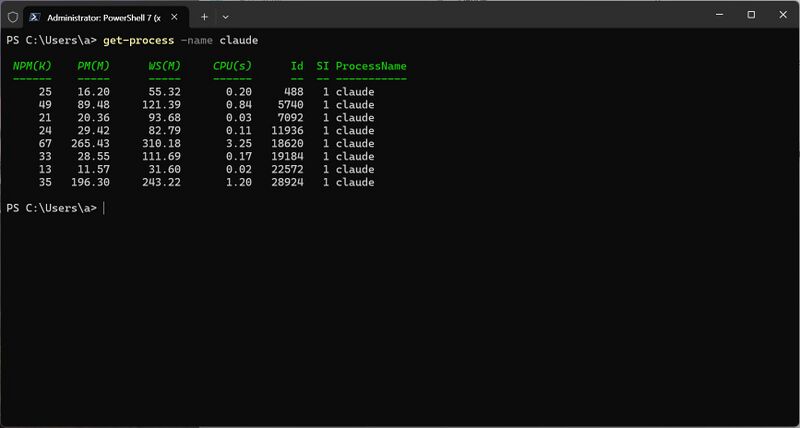The width and height of the screenshot is (800, 428).
Task: Click PM value 265.43
Action: (90, 143)
